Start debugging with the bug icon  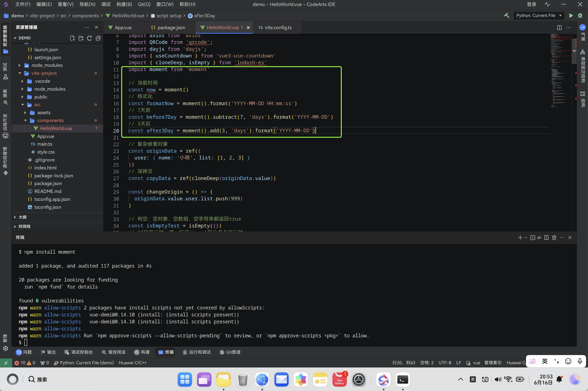(x=580, y=15)
